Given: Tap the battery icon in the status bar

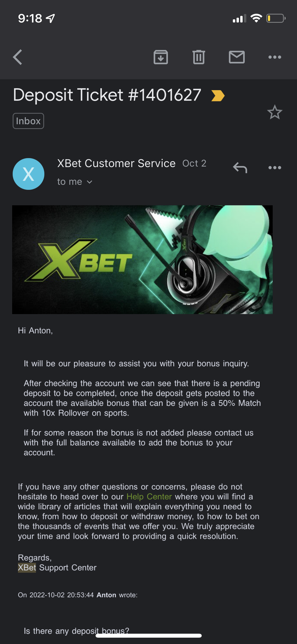Looking at the screenshot, I should [275, 19].
